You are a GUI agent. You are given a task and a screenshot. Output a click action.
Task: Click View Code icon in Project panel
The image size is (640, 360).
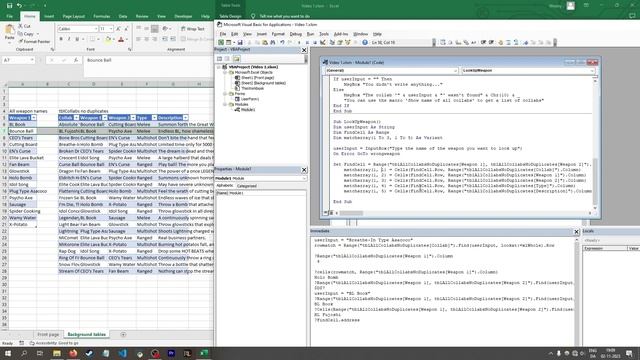coord(220,59)
